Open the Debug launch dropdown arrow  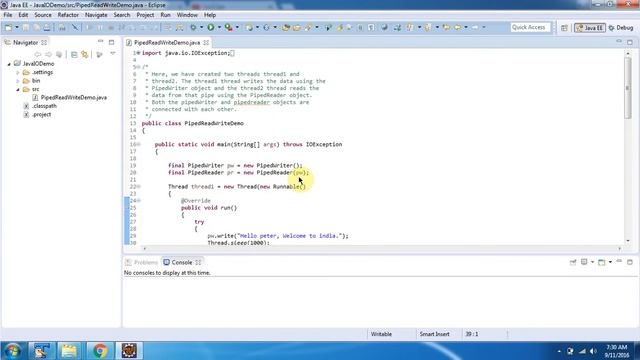click(x=201, y=27)
